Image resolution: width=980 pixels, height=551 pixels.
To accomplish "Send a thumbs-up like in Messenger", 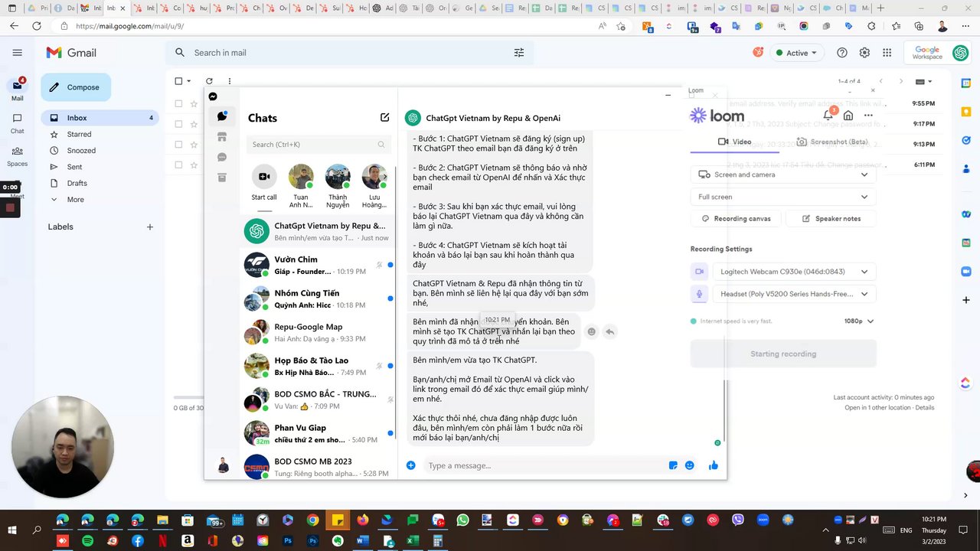I will 714,465.
